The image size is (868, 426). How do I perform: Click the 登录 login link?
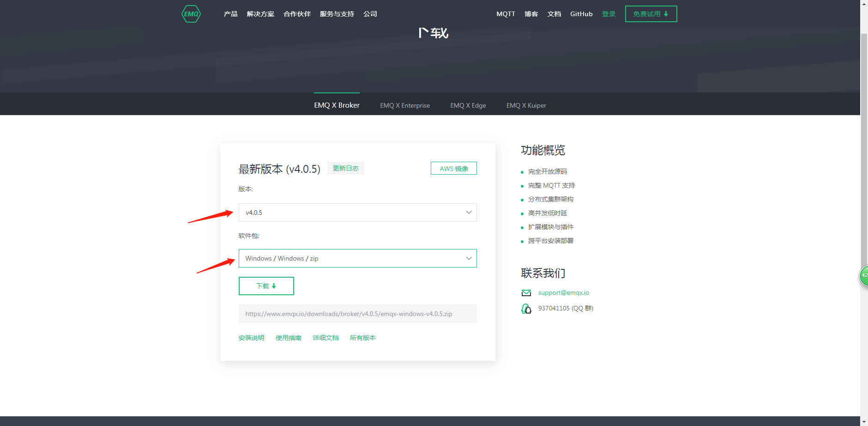(609, 14)
